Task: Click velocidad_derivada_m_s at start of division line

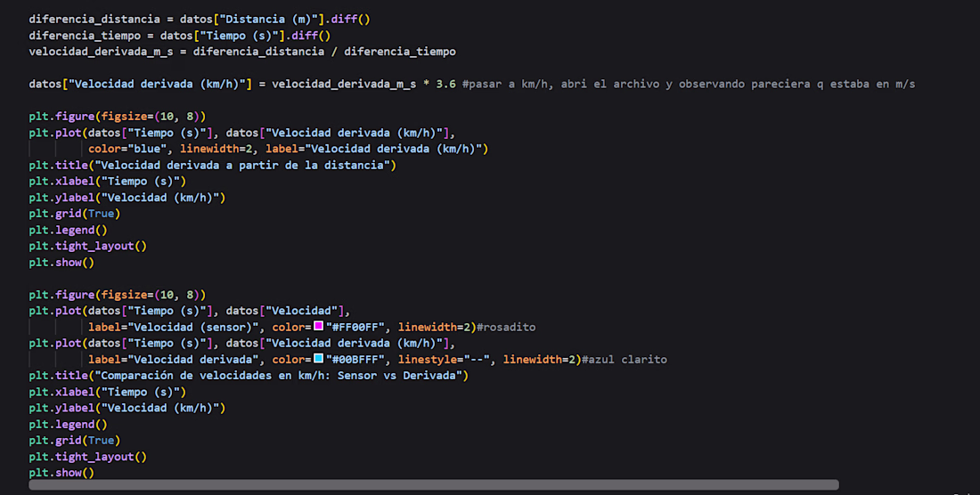Action: pos(101,52)
